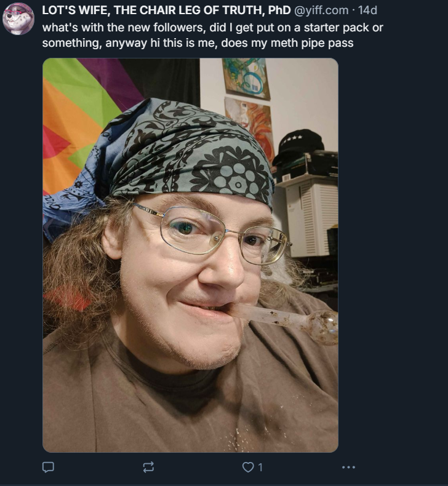The image size is (448, 486).
Task: Click the reply speech bubble icon
Action: [x=48, y=467]
